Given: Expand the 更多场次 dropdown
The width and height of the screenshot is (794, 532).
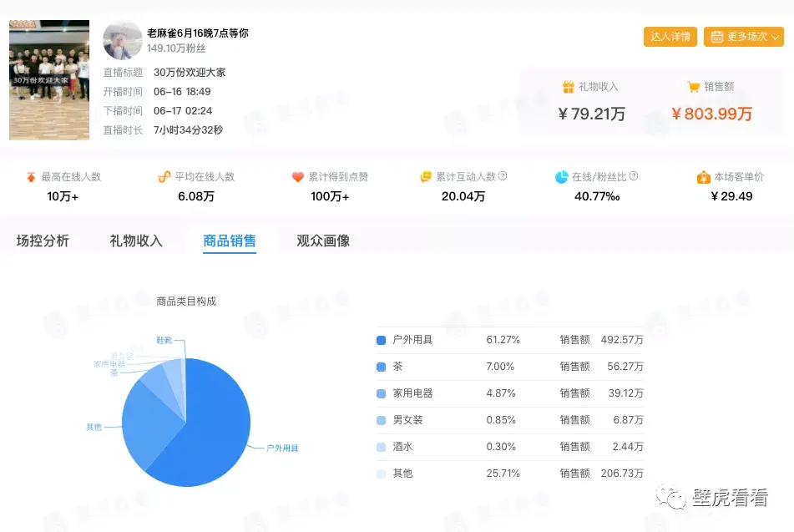Looking at the screenshot, I should (743, 37).
